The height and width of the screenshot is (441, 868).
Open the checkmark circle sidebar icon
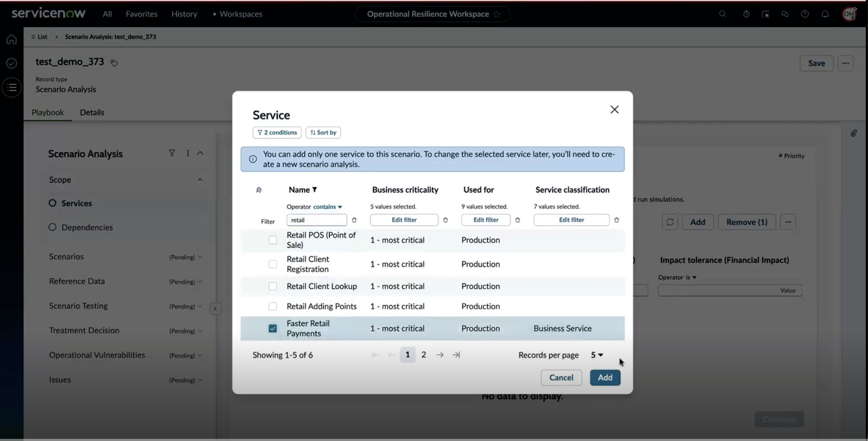[12, 63]
